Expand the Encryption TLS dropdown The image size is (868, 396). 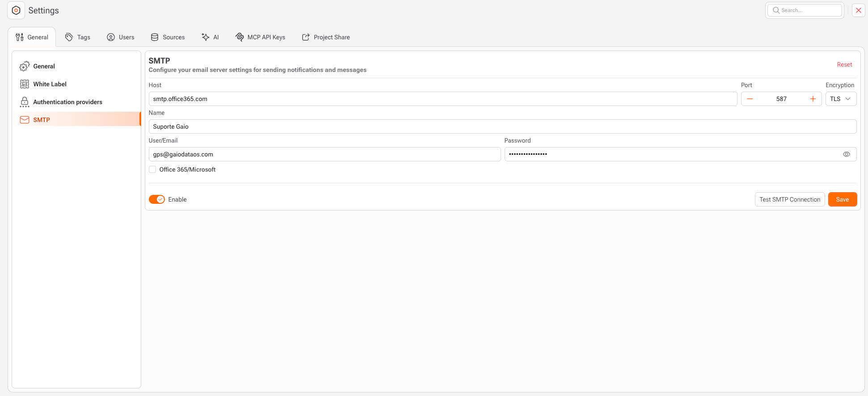tap(840, 99)
